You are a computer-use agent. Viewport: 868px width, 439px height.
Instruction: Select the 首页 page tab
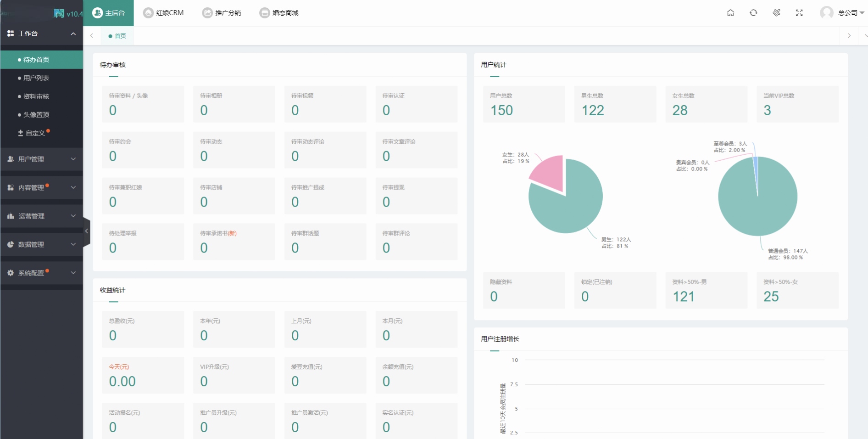pyautogui.click(x=118, y=36)
